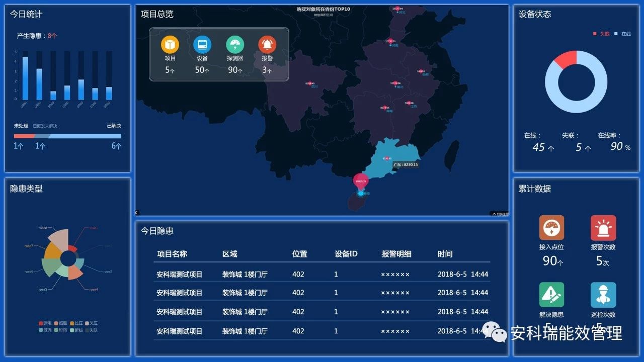The width and height of the screenshot is (644, 362).
Task: Click the 已派发未解决 label
Action: pyautogui.click(x=45, y=126)
